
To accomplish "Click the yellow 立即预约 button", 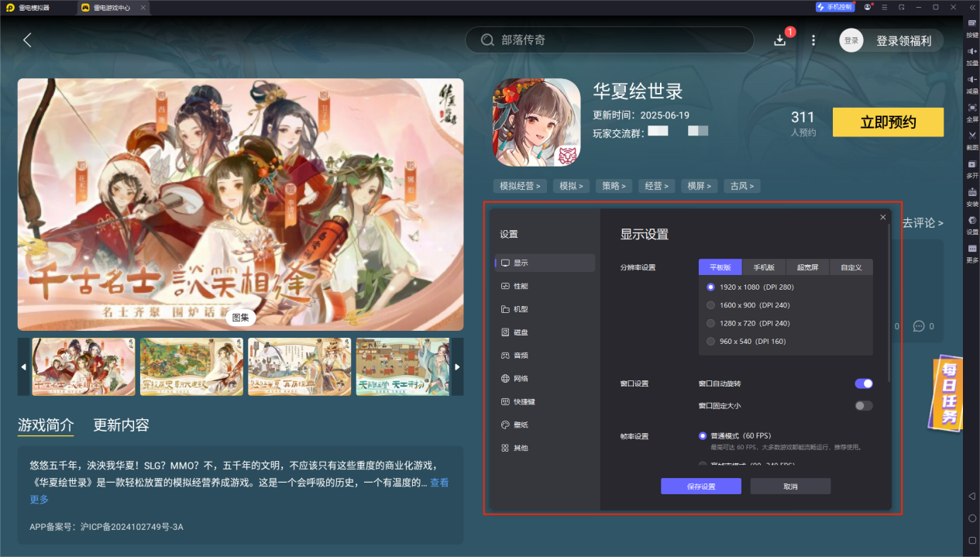I will click(x=888, y=122).
